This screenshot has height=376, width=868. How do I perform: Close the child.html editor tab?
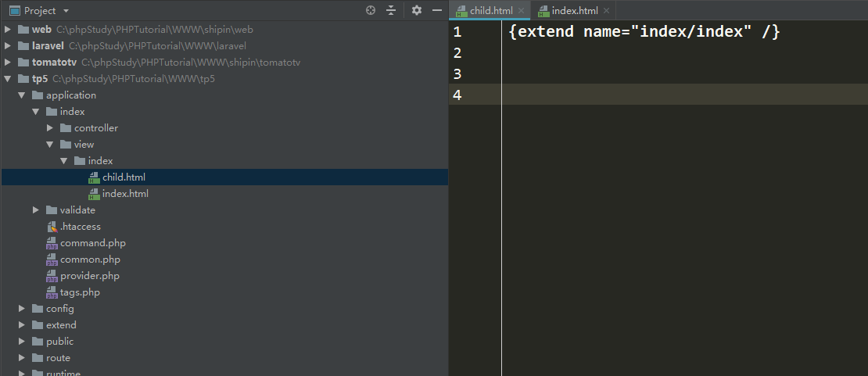(521, 10)
